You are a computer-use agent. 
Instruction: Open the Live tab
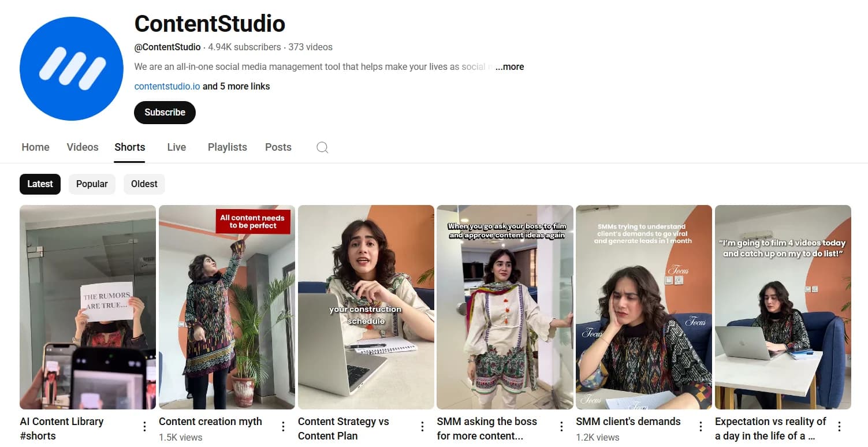click(x=176, y=147)
